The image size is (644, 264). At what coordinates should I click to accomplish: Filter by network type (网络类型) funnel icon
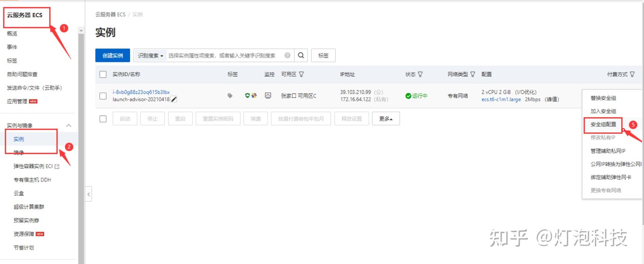[473, 74]
